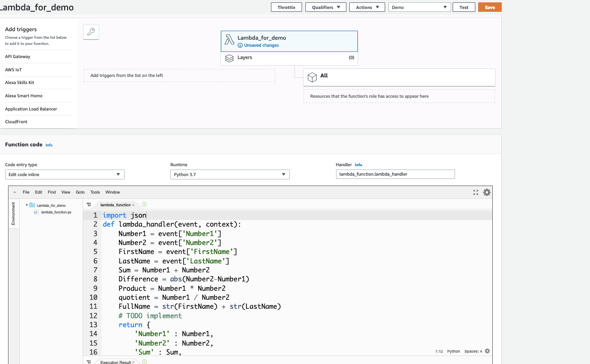Click cursor position 1:12 in status bar
590x364 pixels.
(439, 351)
